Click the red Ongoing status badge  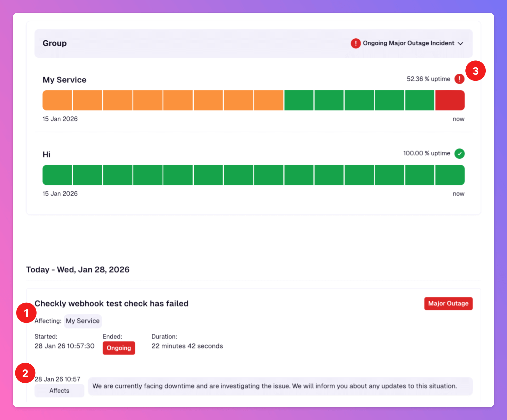click(x=119, y=348)
